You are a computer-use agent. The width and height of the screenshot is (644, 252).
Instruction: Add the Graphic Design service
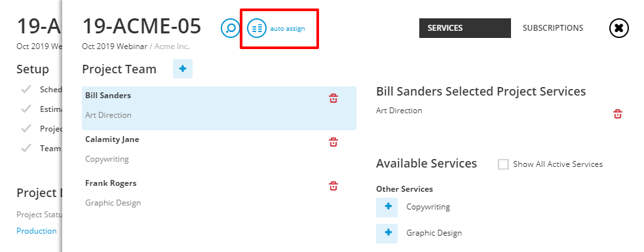click(x=387, y=233)
